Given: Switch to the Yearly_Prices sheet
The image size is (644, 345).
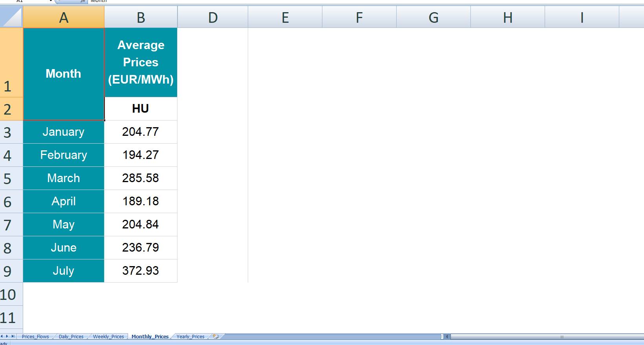Looking at the screenshot, I should pos(190,337).
